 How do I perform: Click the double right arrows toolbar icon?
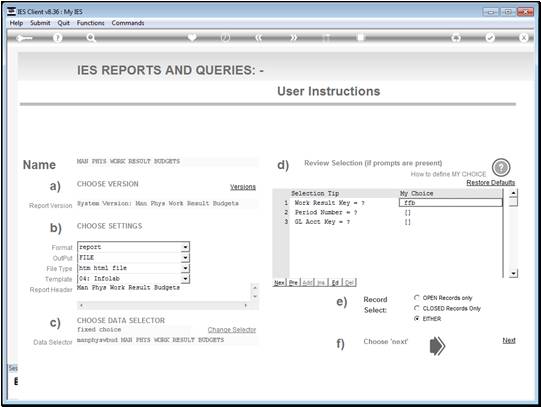click(x=293, y=38)
